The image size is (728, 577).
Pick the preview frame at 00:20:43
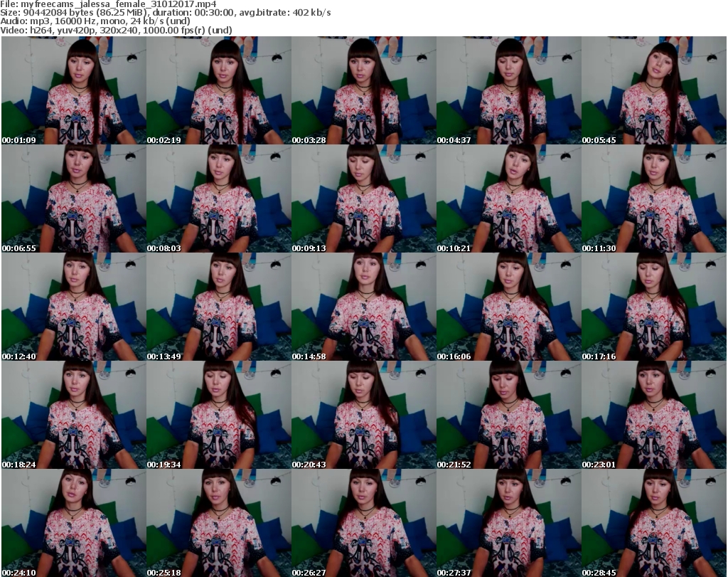pos(363,415)
